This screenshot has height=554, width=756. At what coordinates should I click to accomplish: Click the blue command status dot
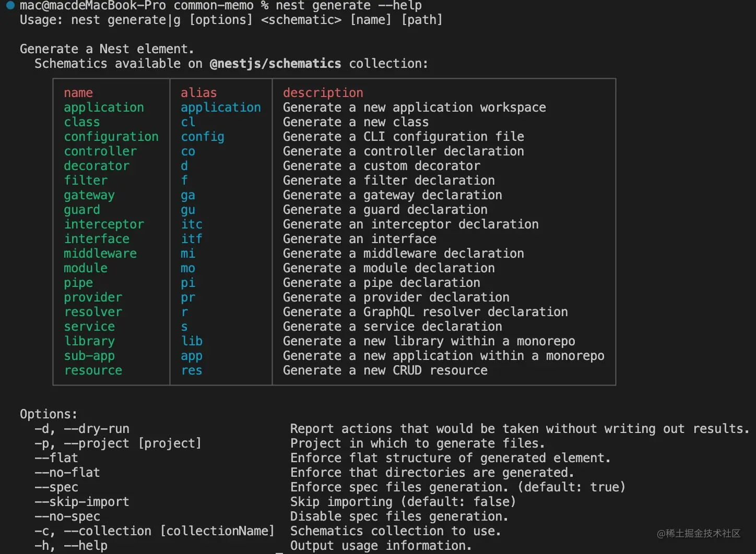click(10, 5)
